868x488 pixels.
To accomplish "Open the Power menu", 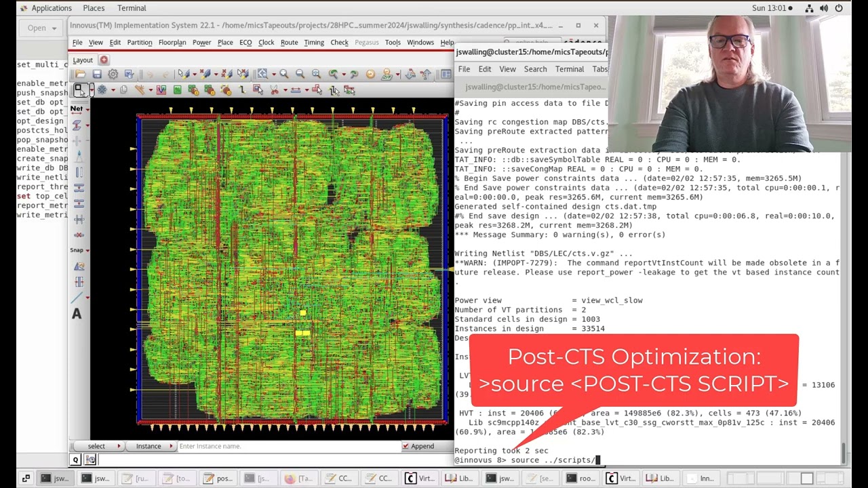I will 201,42.
